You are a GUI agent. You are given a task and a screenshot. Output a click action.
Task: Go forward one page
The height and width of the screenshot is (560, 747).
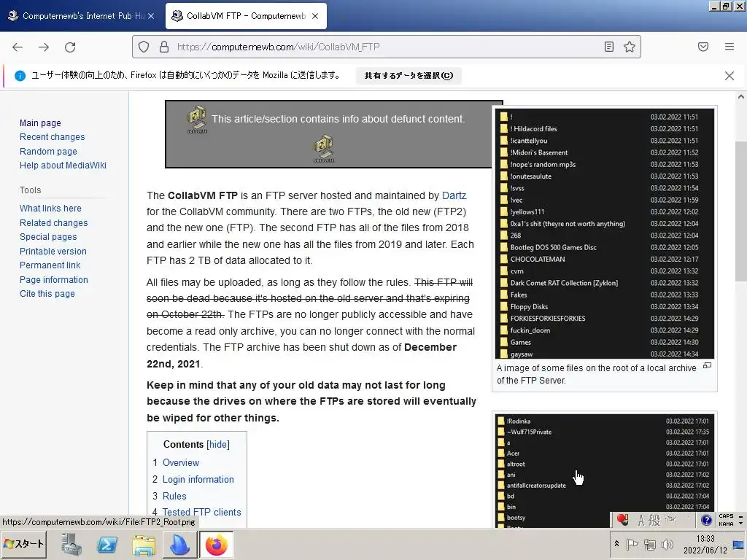coord(44,47)
